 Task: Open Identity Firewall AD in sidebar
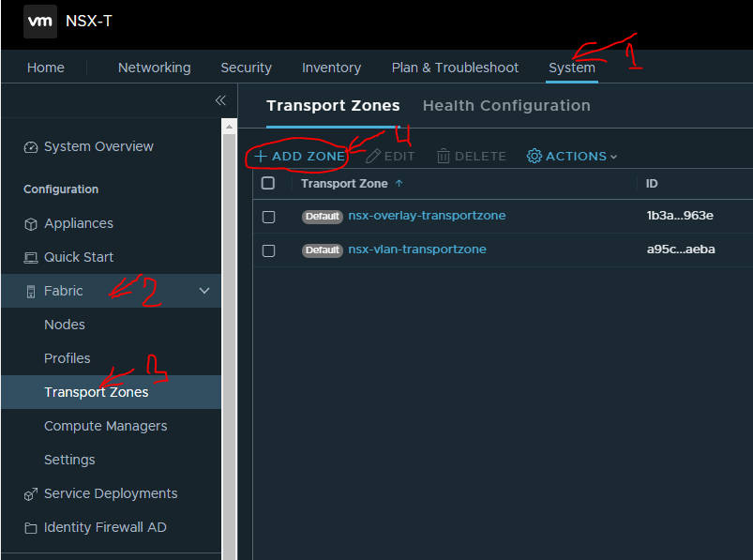coord(105,527)
